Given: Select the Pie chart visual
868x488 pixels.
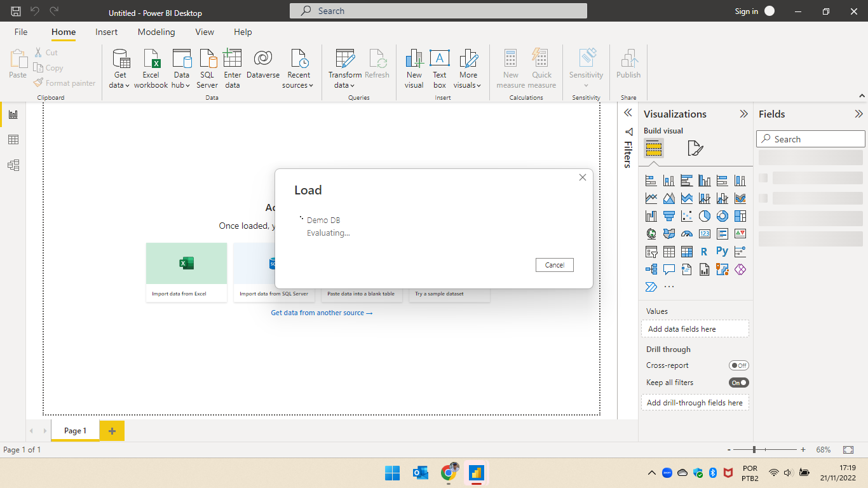Looking at the screenshot, I should [704, 216].
